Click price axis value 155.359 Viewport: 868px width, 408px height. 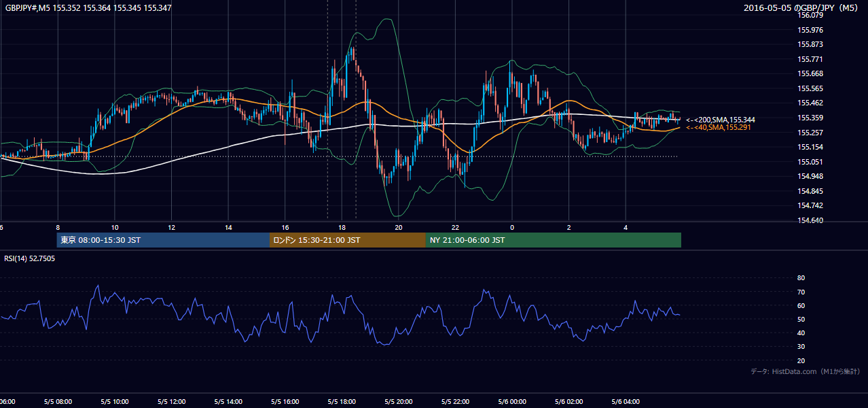pyautogui.click(x=810, y=118)
